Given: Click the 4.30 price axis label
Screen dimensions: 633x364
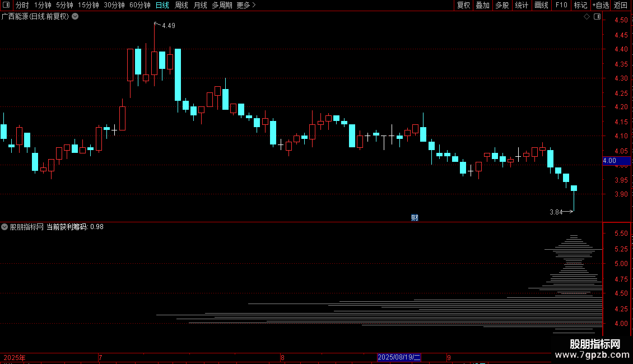Looking at the screenshot, I should [621, 78].
